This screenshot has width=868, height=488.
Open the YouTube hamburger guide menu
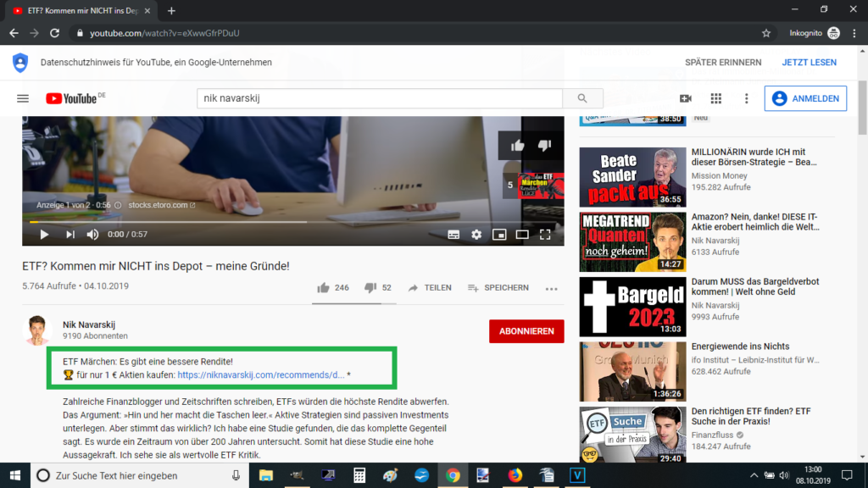(x=23, y=98)
